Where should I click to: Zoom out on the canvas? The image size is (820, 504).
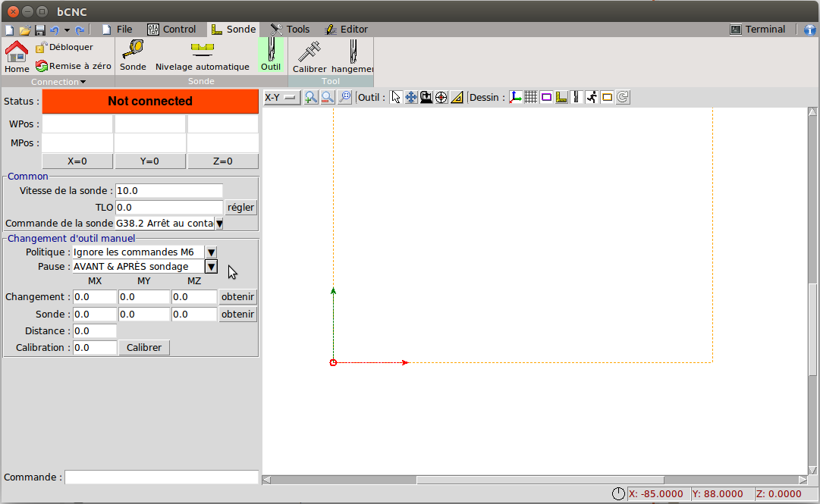328,97
